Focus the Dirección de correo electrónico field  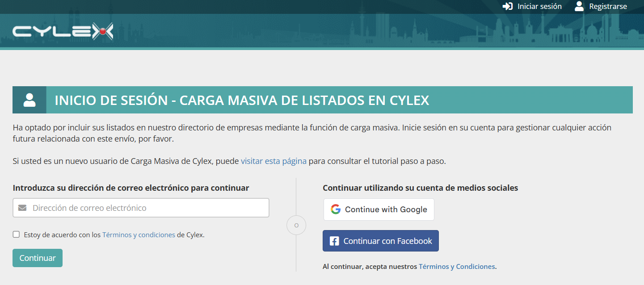point(141,208)
